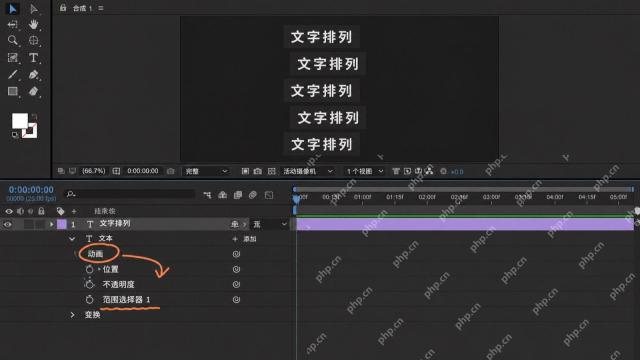The image size is (640, 360).
Task: Click the reset exposure icon
Action: click(x=443, y=171)
